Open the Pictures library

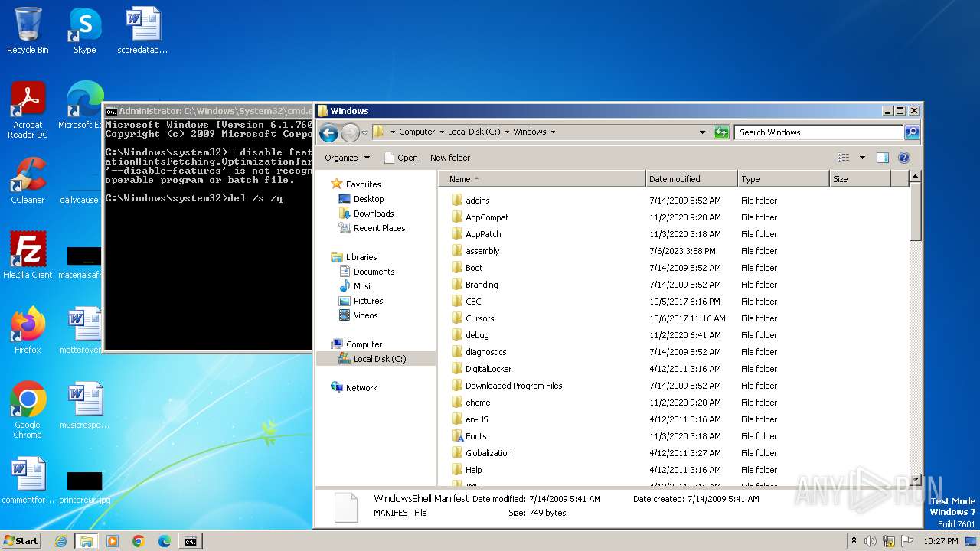(367, 301)
